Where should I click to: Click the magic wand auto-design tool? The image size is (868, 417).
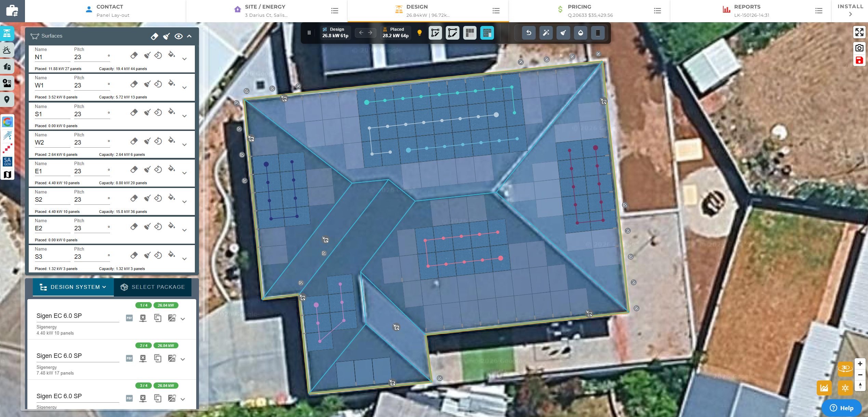click(x=546, y=33)
